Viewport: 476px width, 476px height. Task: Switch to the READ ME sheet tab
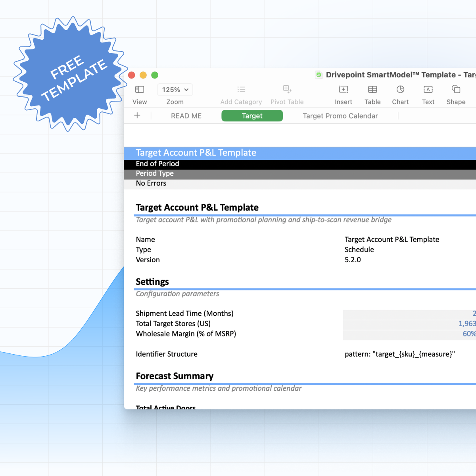tap(186, 116)
